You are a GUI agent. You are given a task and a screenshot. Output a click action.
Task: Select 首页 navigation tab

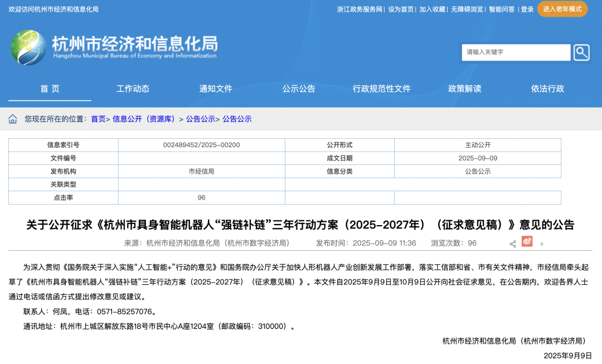pyautogui.click(x=50, y=89)
